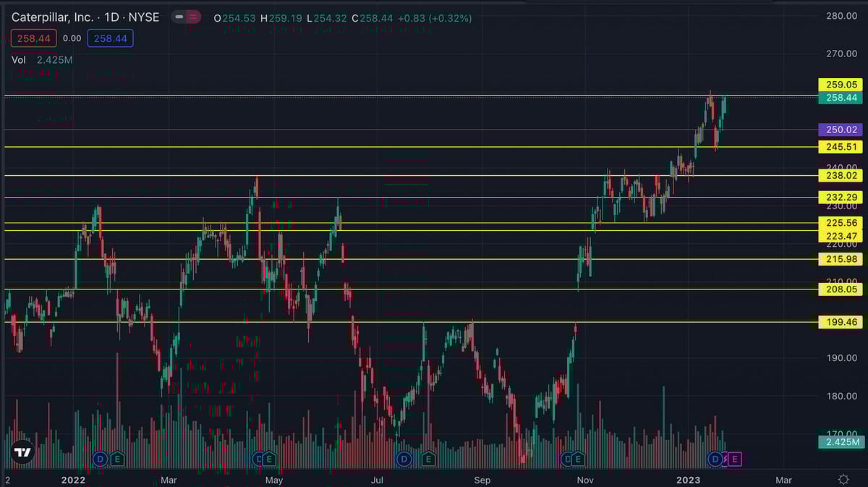
Task: Click the TradingView logo
Action: (x=22, y=452)
